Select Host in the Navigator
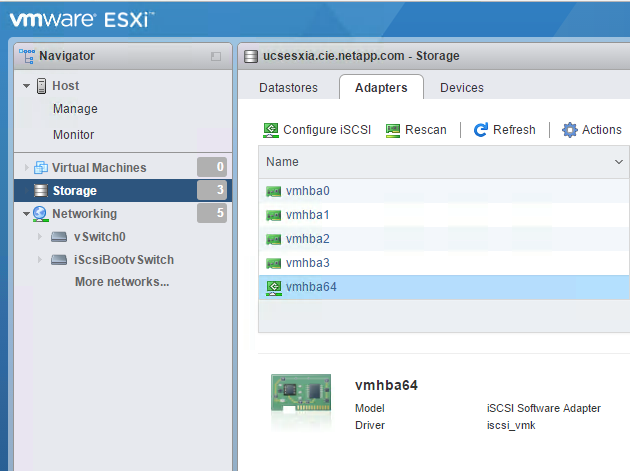 click(x=66, y=86)
